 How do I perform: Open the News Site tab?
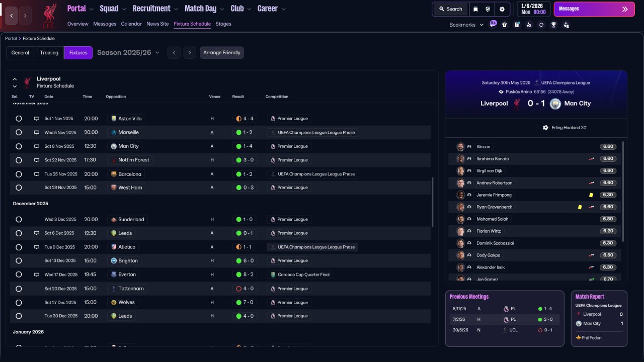157,24
